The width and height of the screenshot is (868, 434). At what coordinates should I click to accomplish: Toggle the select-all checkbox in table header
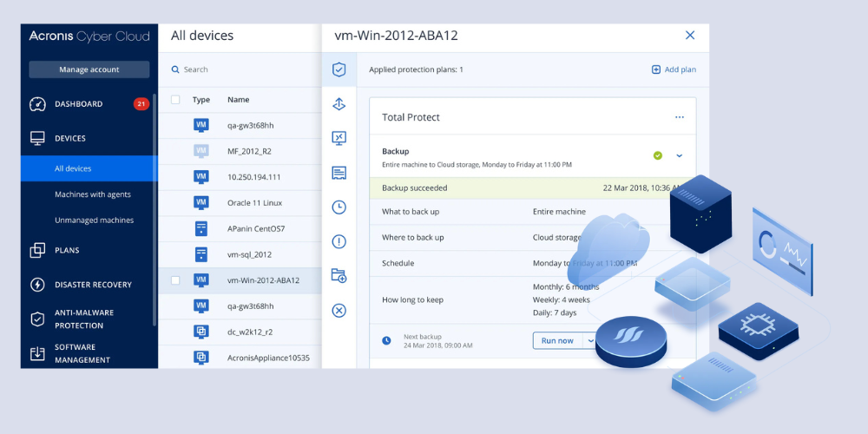coord(175,100)
